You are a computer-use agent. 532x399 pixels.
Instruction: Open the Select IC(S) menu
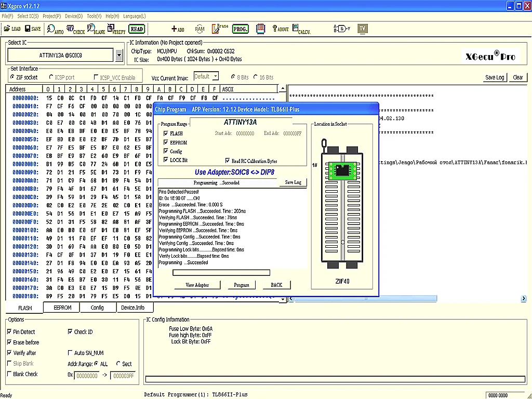click(28, 16)
